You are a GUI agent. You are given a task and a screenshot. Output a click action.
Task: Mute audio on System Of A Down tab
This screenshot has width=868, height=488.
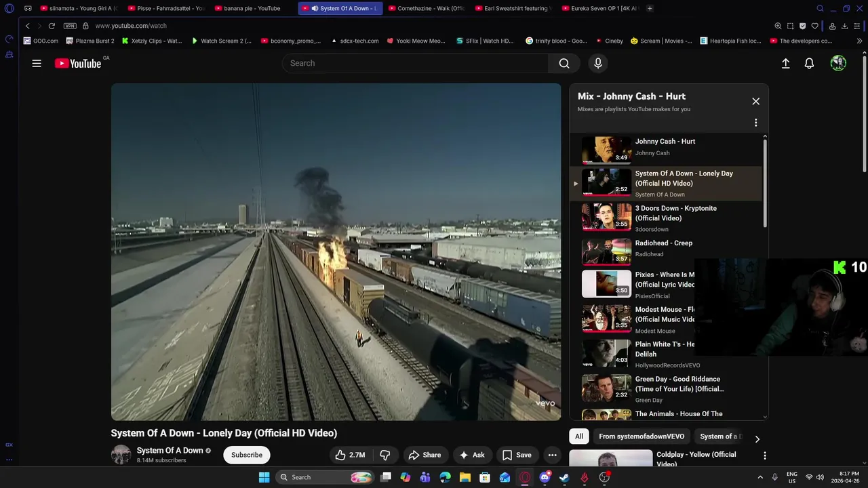(315, 8)
